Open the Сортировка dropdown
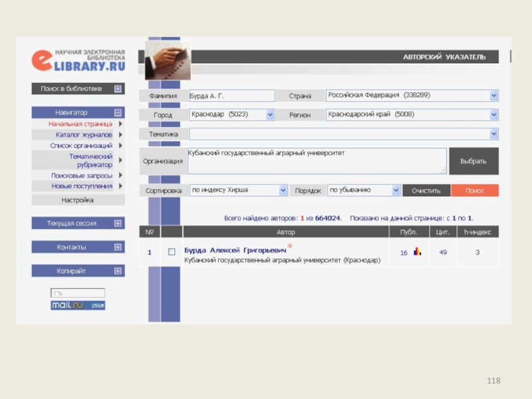 [x=283, y=190]
